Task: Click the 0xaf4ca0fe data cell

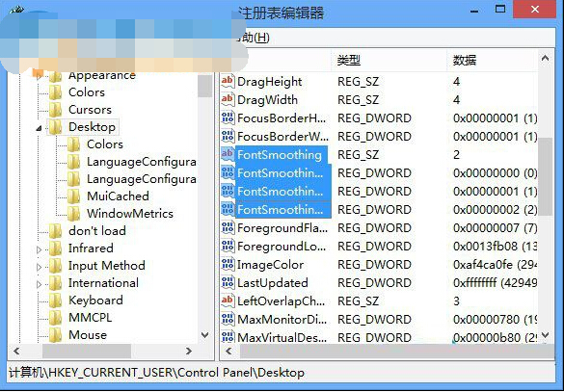Action: [495, 265]
